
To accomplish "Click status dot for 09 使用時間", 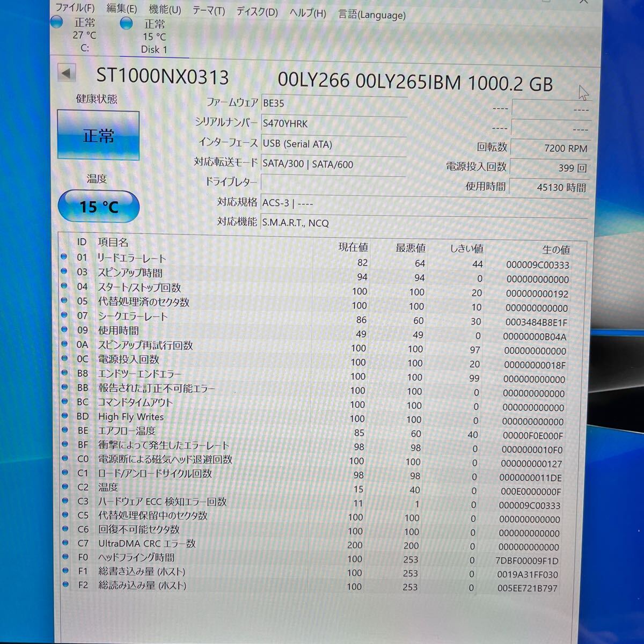I will pyautogui.click(x=64, y=329).
